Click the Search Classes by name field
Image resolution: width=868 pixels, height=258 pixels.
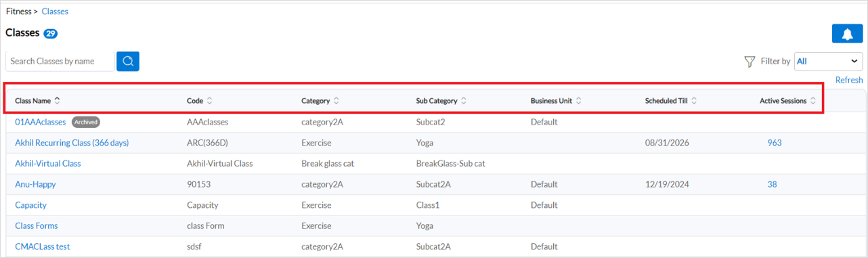[x=60, y=61]
